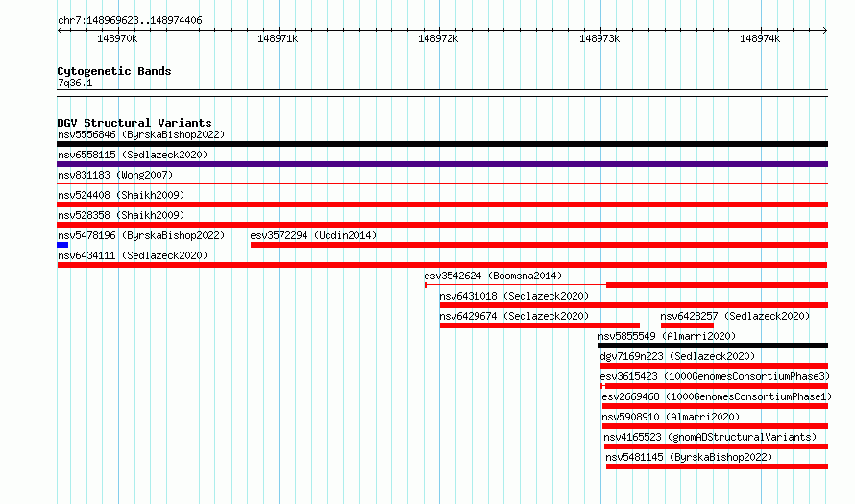Select the purple nsv6558115 variant bar
This screenshot has height=504, width=855.
[x=442, y=164]
